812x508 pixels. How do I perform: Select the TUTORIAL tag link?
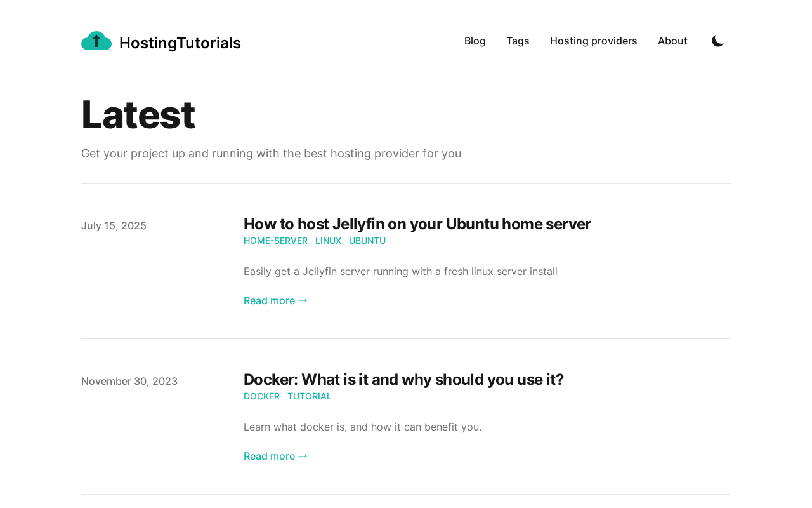pyautogui.click(x=310, y=396)
